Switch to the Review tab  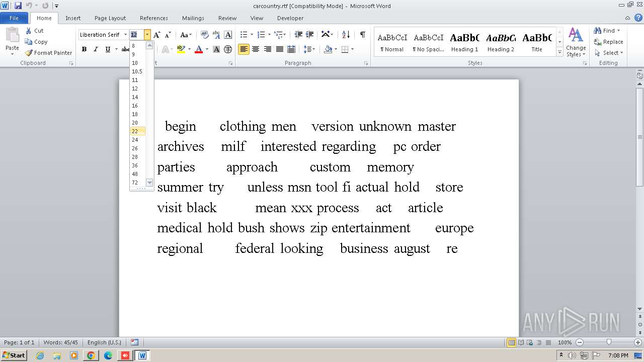pyautogui.click(x=227, y=18)
